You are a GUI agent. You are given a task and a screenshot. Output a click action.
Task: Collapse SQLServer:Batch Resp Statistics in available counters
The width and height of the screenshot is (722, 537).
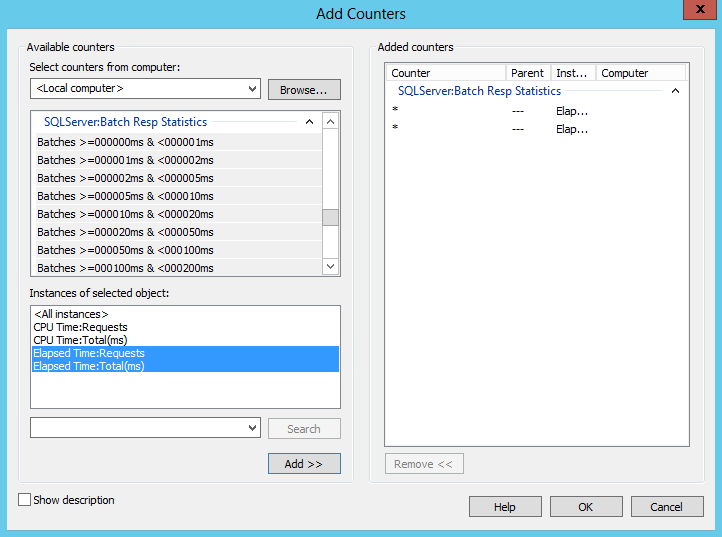pos(309,122)
